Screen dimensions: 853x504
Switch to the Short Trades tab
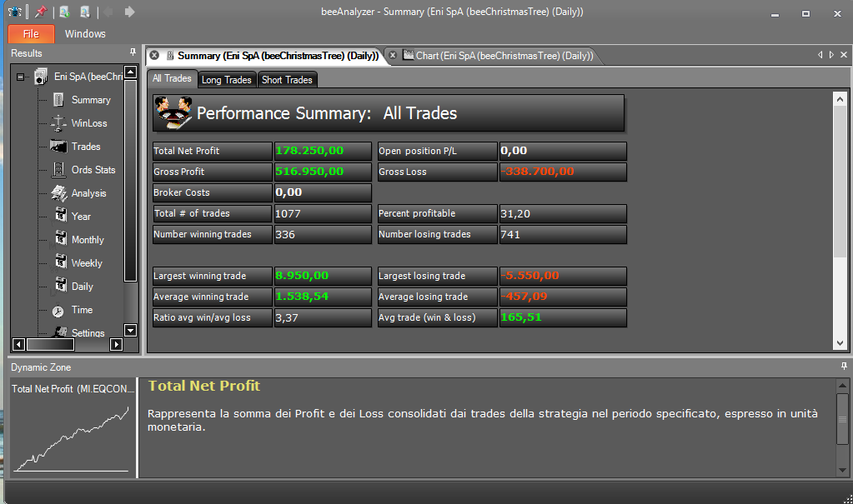(x=287, y=80)
